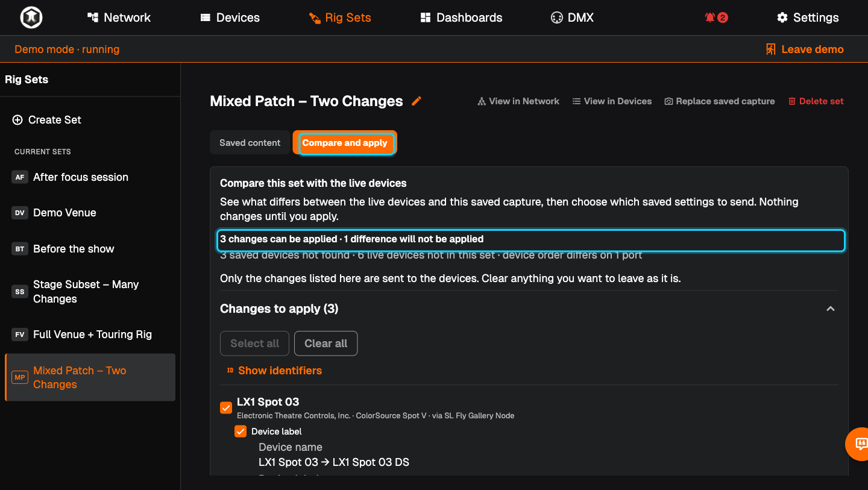Click the 'Demo mode · running' status text
The height and width of the screenshot is (490, 868).
point(67,49)
